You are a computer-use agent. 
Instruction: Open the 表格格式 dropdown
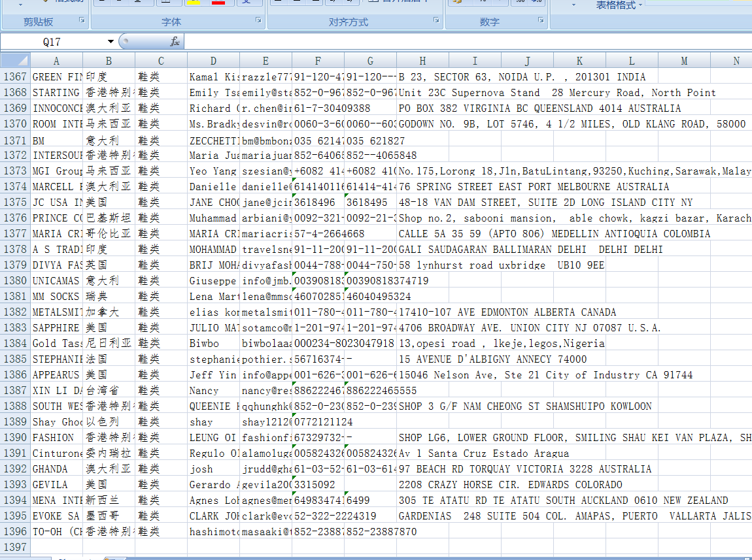[x=619, y=5]
